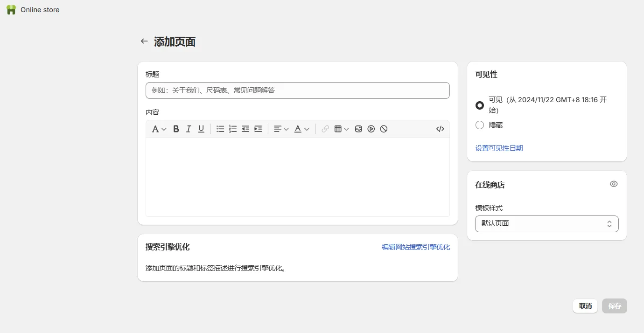Switch the editor to HTML code view

[440, 129]
